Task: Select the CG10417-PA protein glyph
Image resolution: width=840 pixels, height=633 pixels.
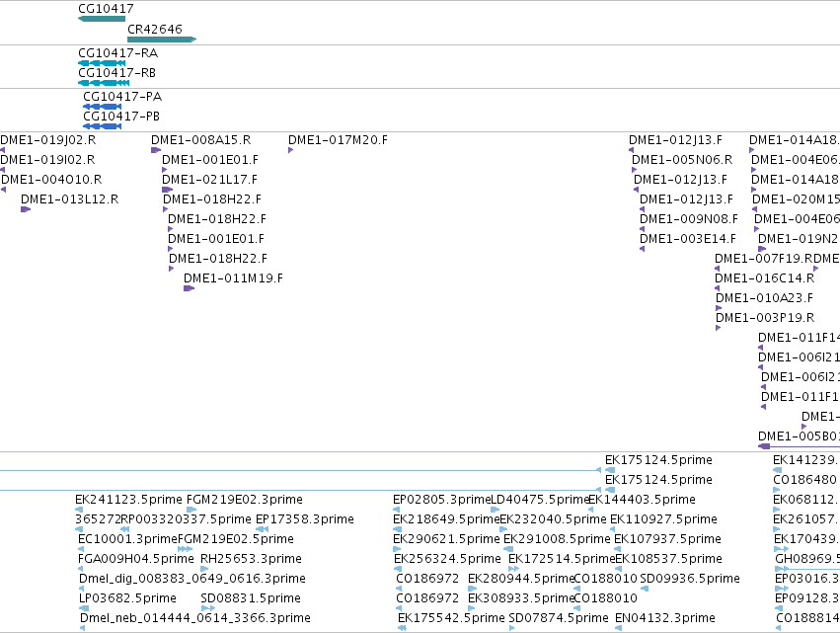Action: point(103,107)
